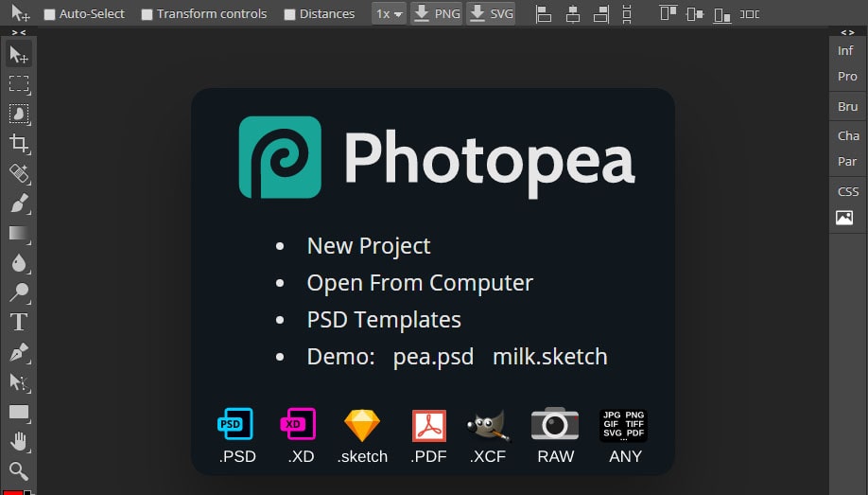868x495 pixels.
Task: Click the align horizontal centers icon
Action: point(573,14)
